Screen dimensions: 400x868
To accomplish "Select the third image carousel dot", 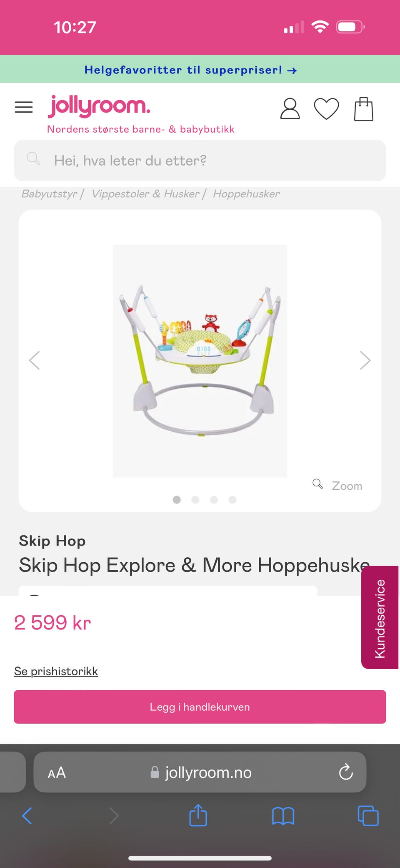I will coord(214,500).
